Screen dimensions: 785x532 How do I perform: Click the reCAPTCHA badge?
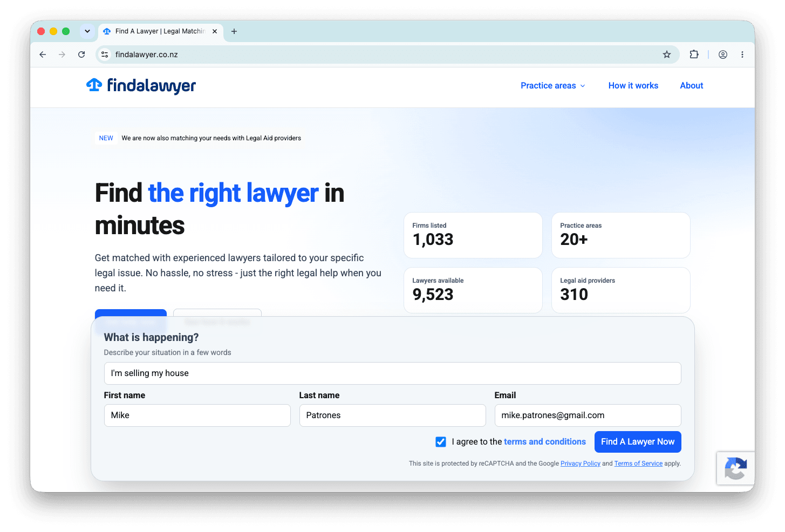(735, 468)
